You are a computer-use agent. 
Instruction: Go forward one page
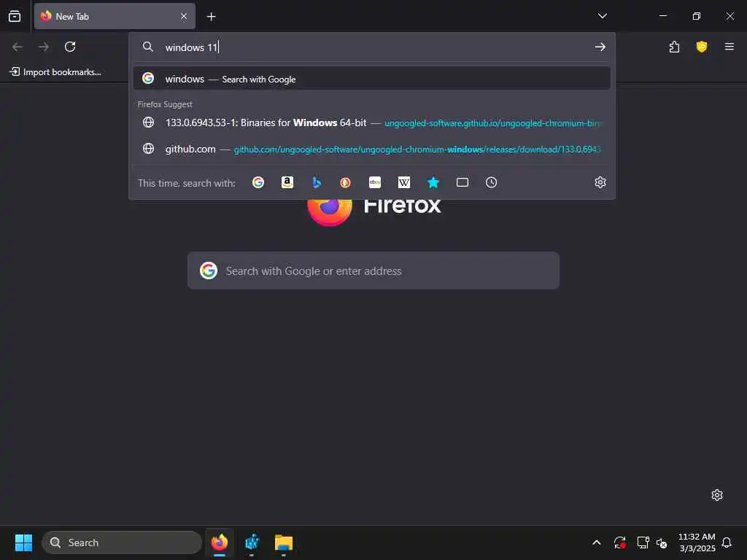[x=44, y=47]
